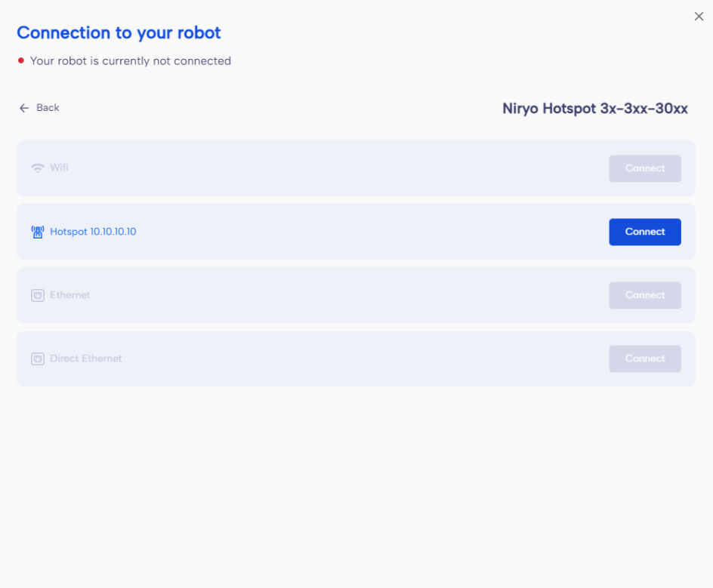Click the 'Connection to your robot' heading
The width and height of the screenshot is (713, 588).
pyautogui.click(x=119, y=33)
